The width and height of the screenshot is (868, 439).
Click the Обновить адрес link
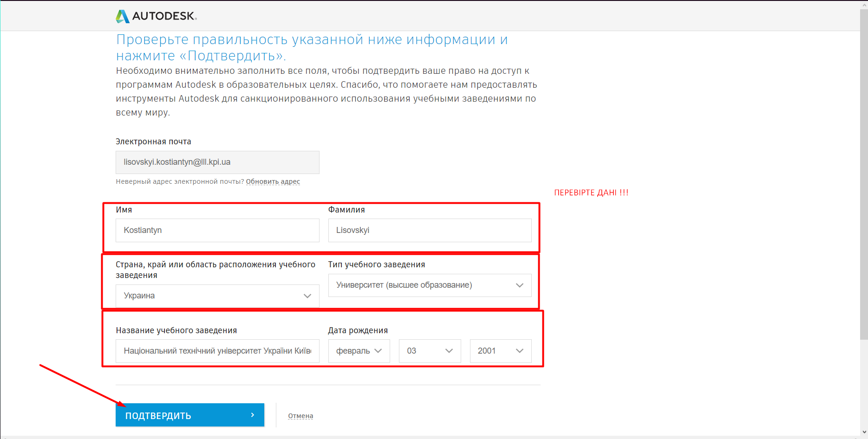(273, 181)
